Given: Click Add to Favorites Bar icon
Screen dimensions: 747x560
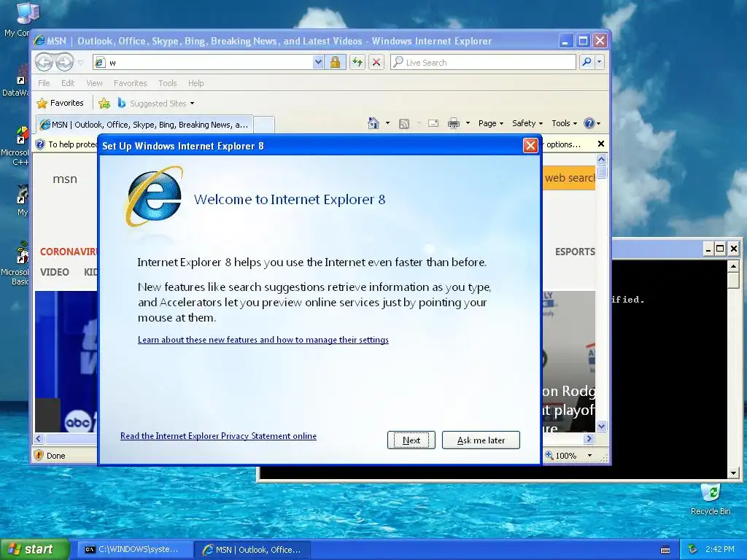Looking at the screenshot, I should (x=104, y=103).
